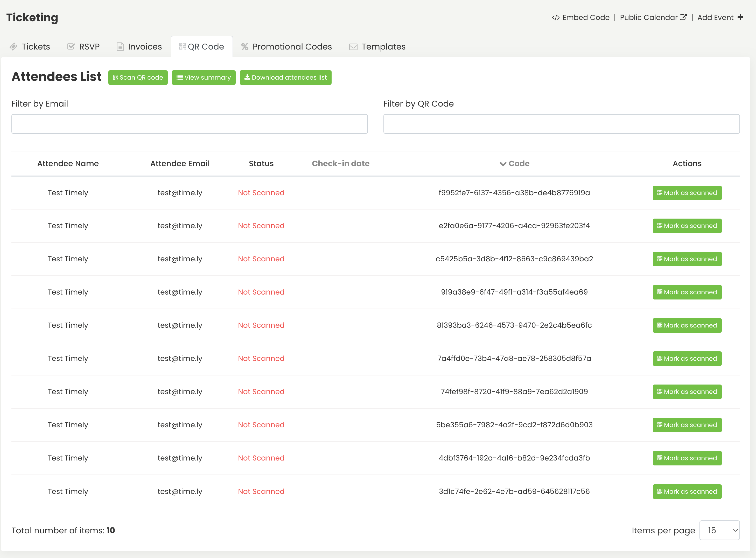The width and height of the screenshot is (756, 558).
Task: Mark code e2fa0e6a row as scanned
Action: point(687,226)
